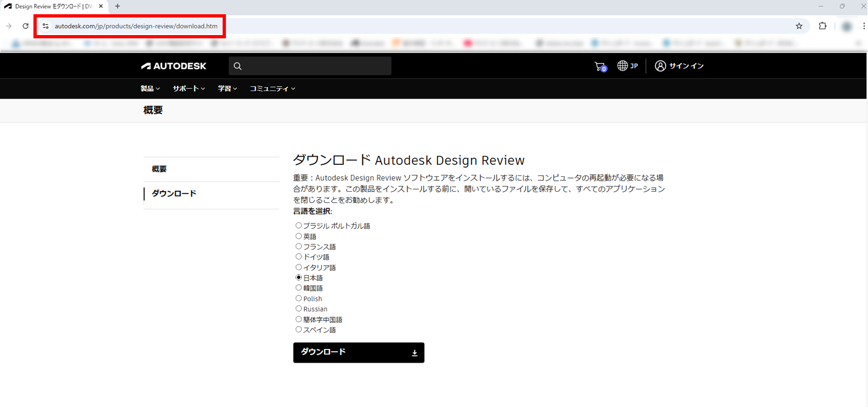Expand the コミュニティ dropdown menu
The width and height of the screenshot is (868, 407).
point(273,89)
